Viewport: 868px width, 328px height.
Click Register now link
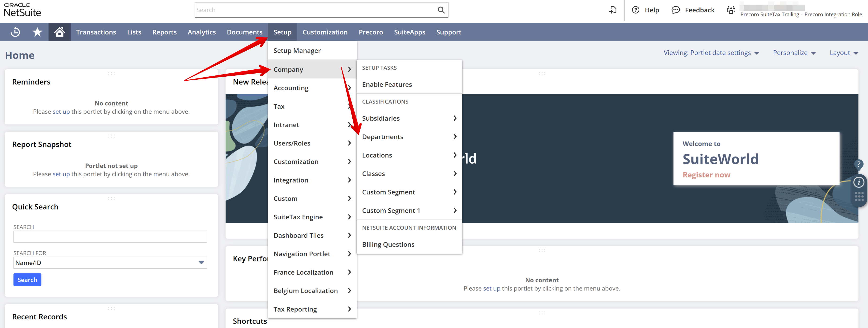706,175
